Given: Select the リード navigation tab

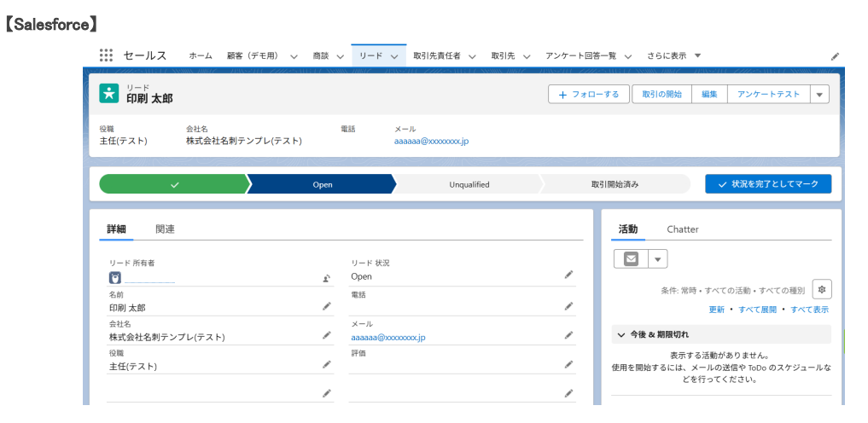Looking at the screenshot, I should coord(371,55).
